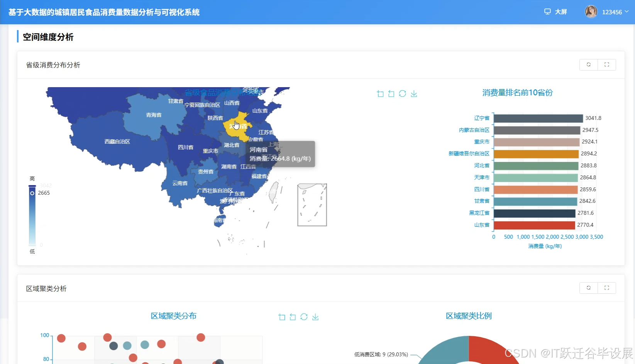Click the green 河北省 ranking bar
This screenshot has height=364, width=635.
[x=536, y=165]
